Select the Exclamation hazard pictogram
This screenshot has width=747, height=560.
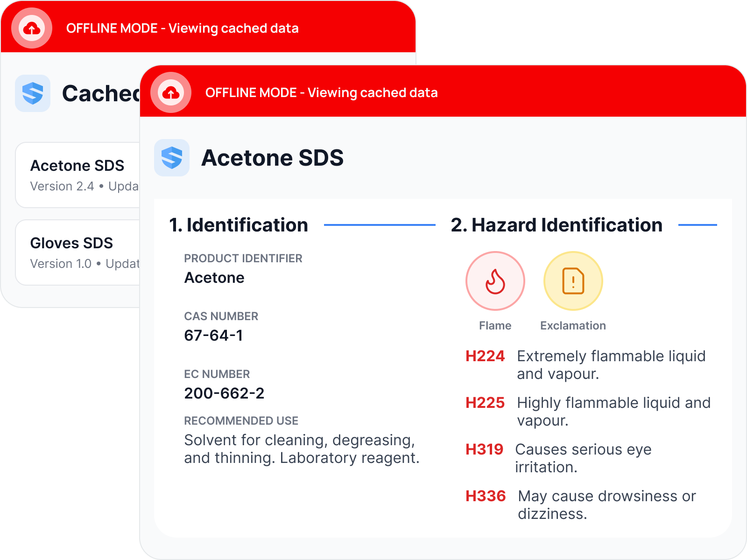[573, 281]
